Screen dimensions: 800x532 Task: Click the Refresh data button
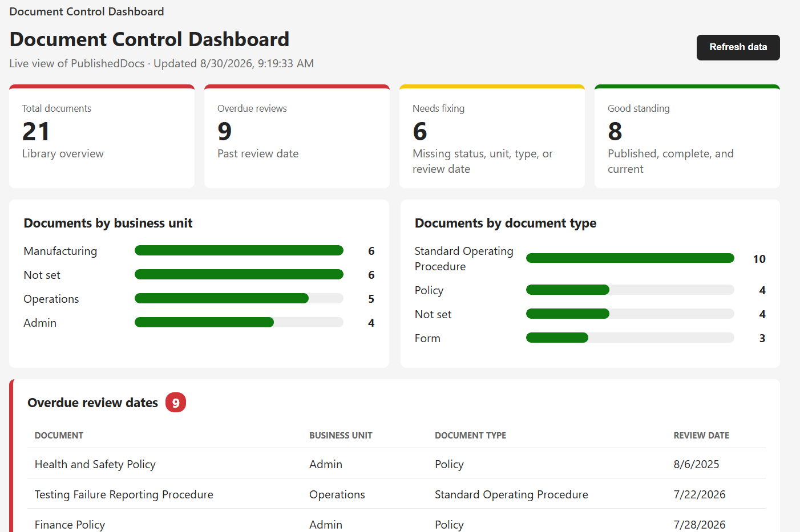(x=738, y=47)
